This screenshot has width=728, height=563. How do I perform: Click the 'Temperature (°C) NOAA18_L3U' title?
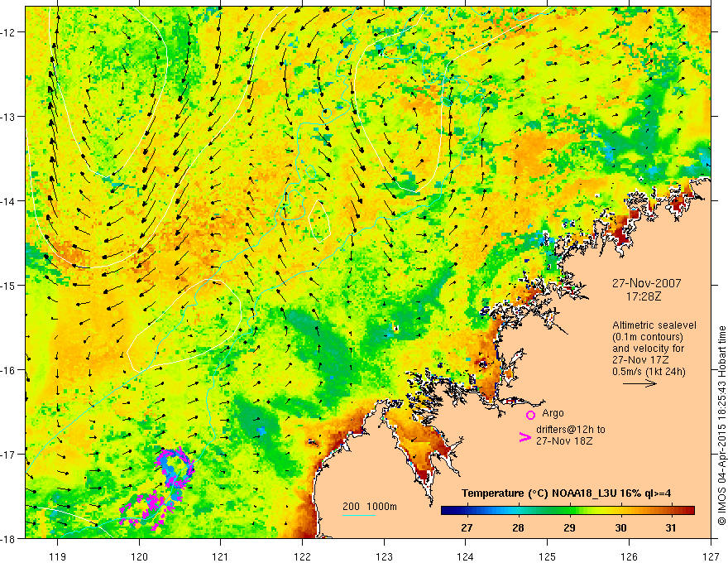click(539, 493)
